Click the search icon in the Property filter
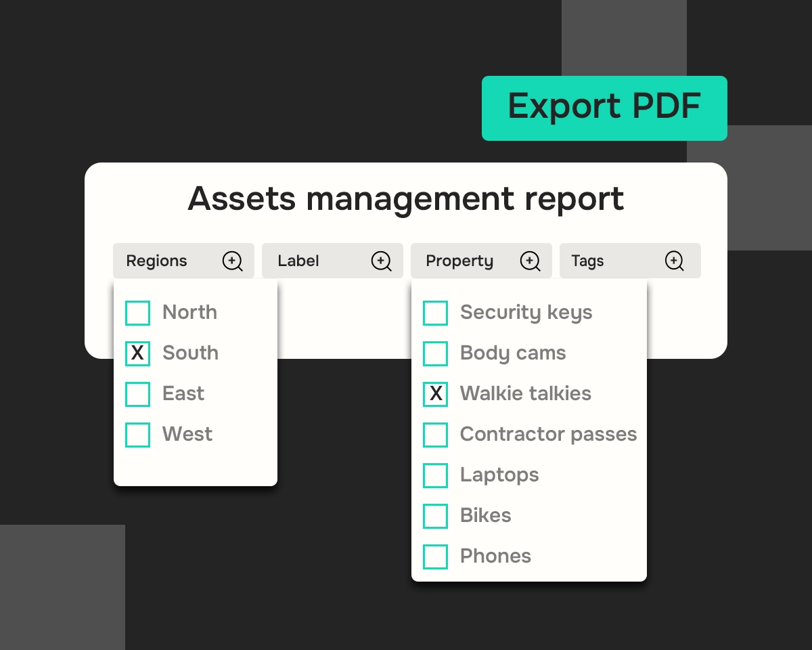The width and height of the screenshot is (812, 650). click(x=530, y=261)
